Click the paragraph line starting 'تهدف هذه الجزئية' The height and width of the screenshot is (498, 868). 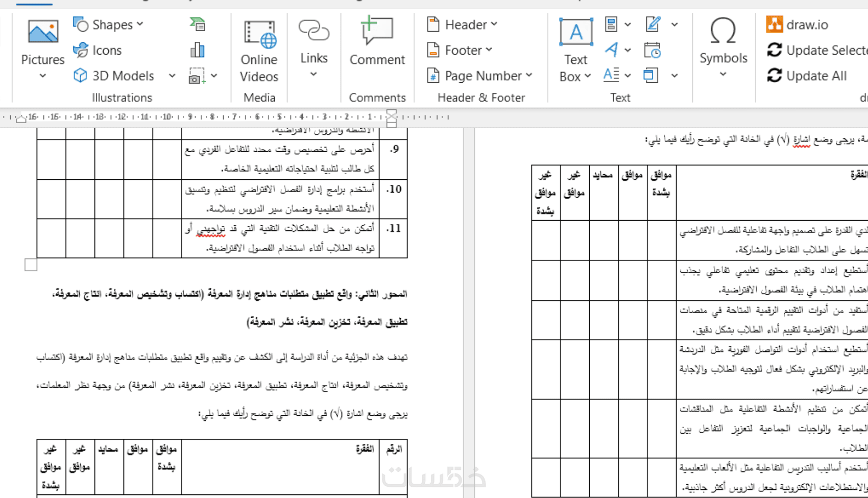(x=222, y=357)
